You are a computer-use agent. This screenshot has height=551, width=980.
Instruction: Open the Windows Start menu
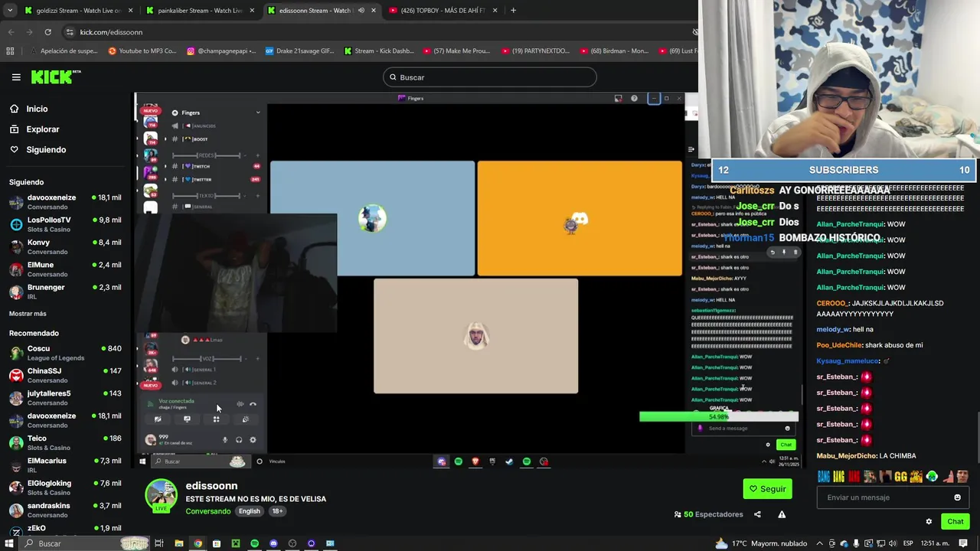(9, 543)
